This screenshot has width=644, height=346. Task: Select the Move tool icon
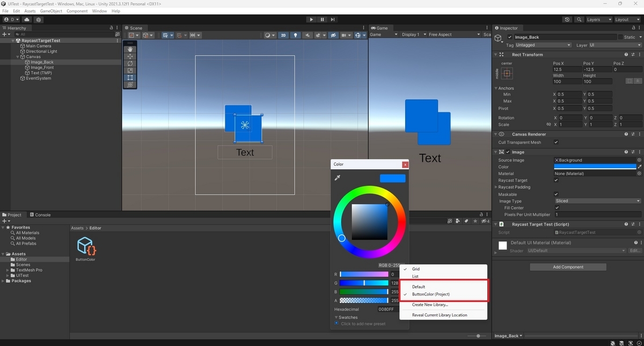coord(130,56)
